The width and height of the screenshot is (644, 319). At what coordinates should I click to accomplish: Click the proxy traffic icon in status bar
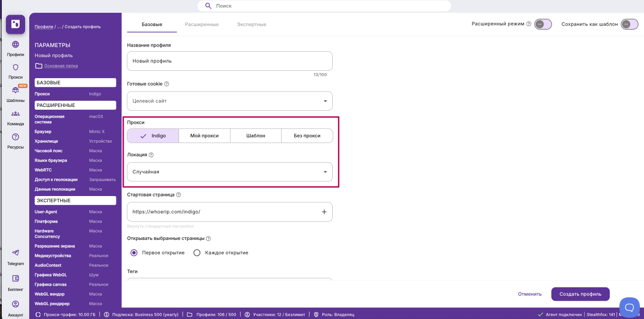point(39,314)
